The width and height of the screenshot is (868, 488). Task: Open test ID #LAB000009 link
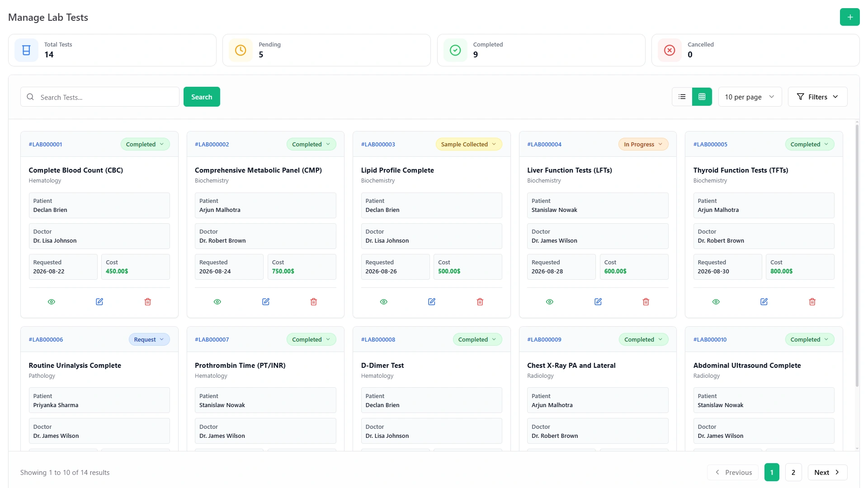[x=544, y=340]
